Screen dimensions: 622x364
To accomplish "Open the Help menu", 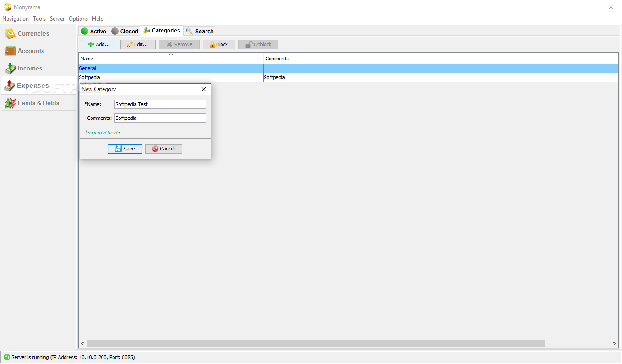I will tap(97, 19).
